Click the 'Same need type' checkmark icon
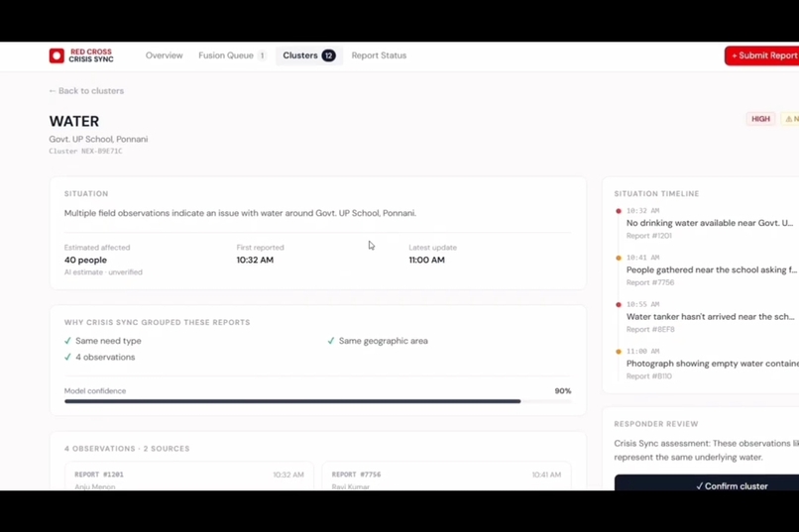 (67, 341)
